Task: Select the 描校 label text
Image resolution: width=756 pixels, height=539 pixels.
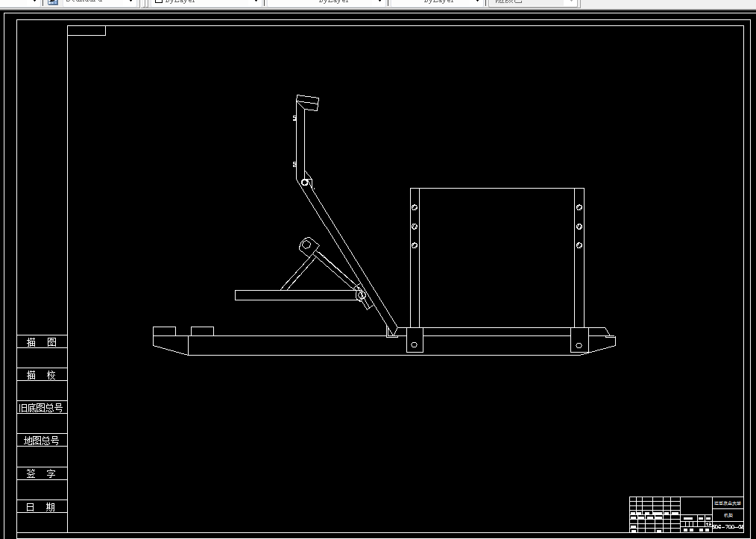Action: coord(42,375)
